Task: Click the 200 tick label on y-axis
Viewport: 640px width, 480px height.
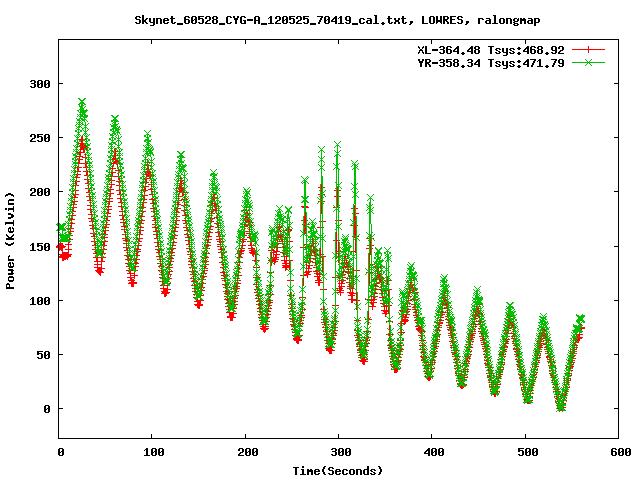Action: 40,192
